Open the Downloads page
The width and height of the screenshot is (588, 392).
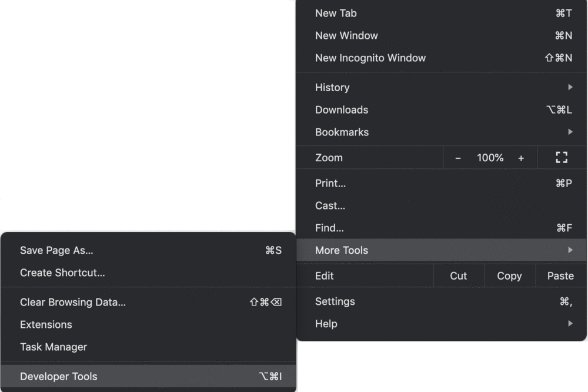442,109
